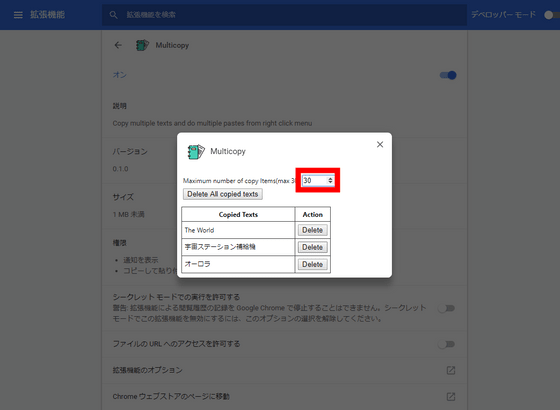Select "The World" text cell

coord(238,230)
